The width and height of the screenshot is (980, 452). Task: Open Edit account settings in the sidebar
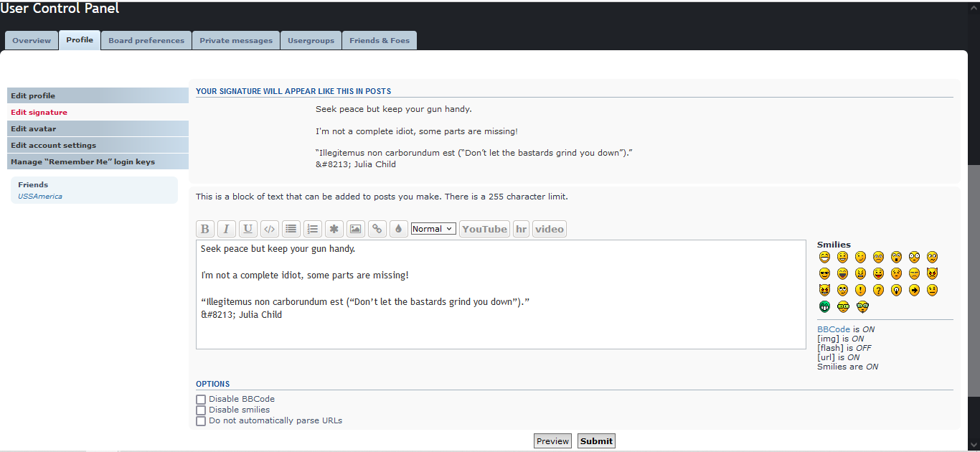pyautogui.click(x=98, y=145)
